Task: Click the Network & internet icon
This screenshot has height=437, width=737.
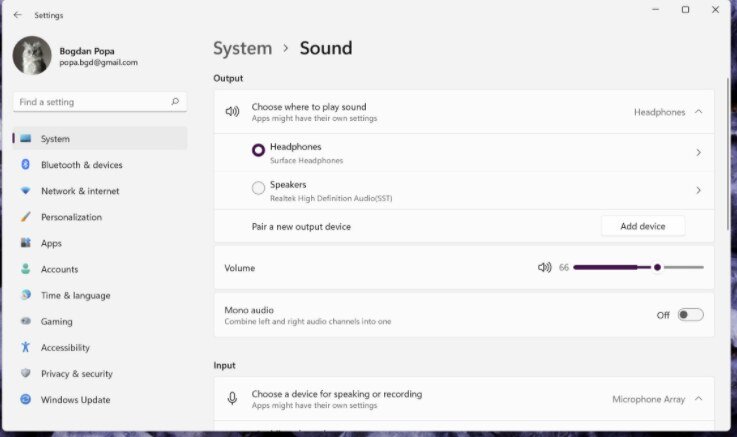Action: 26,191
